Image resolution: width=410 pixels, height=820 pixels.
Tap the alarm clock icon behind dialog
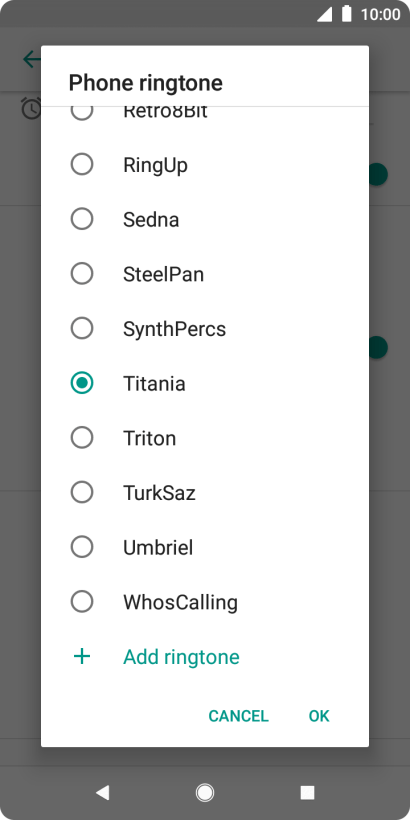pyautogui.click(x=31, y=108)
